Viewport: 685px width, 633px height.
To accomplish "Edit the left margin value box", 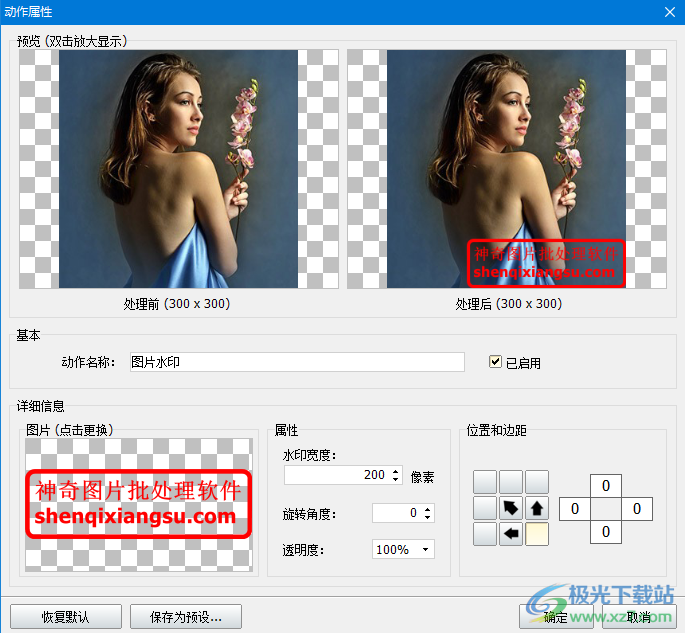I will pos(575,508).
